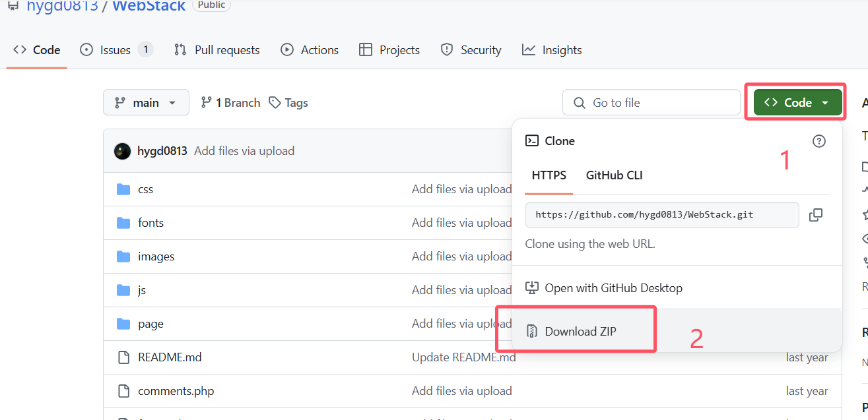Click the "Clone using the web URL." text
Viewport: 868px width, 420px height.
coord(590,244)
